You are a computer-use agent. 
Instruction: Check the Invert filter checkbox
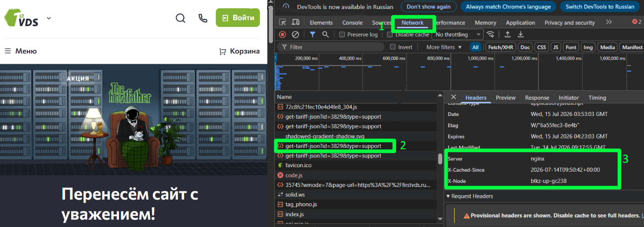(393, 47)
